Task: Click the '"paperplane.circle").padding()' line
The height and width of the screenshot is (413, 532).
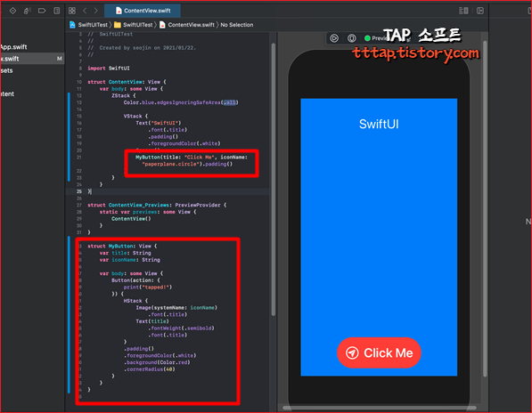Action: (x=187, y=164)
